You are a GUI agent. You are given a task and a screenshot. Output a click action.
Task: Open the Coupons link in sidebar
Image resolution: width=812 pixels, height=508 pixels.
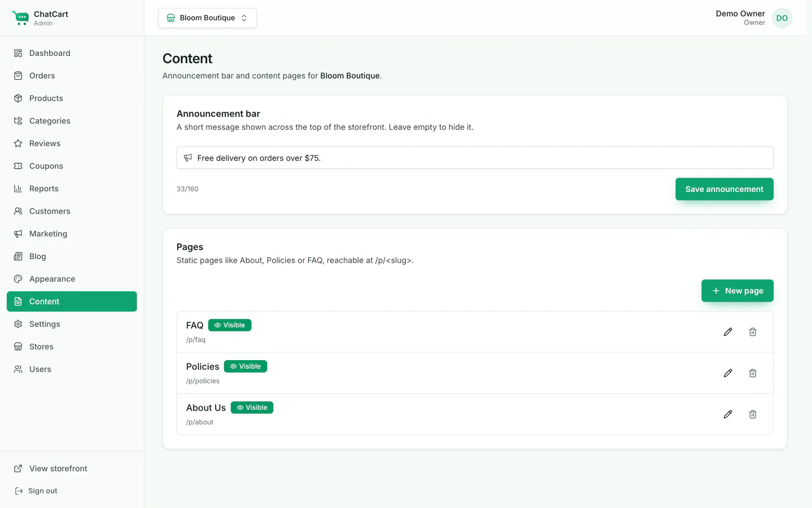[x=72, y=166]
